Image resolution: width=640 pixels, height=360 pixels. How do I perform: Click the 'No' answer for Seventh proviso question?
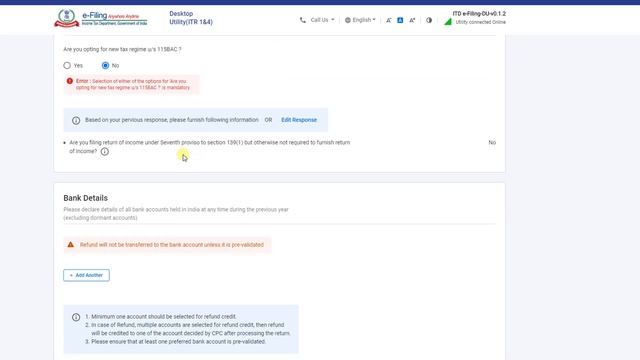(x=492, y=142)
